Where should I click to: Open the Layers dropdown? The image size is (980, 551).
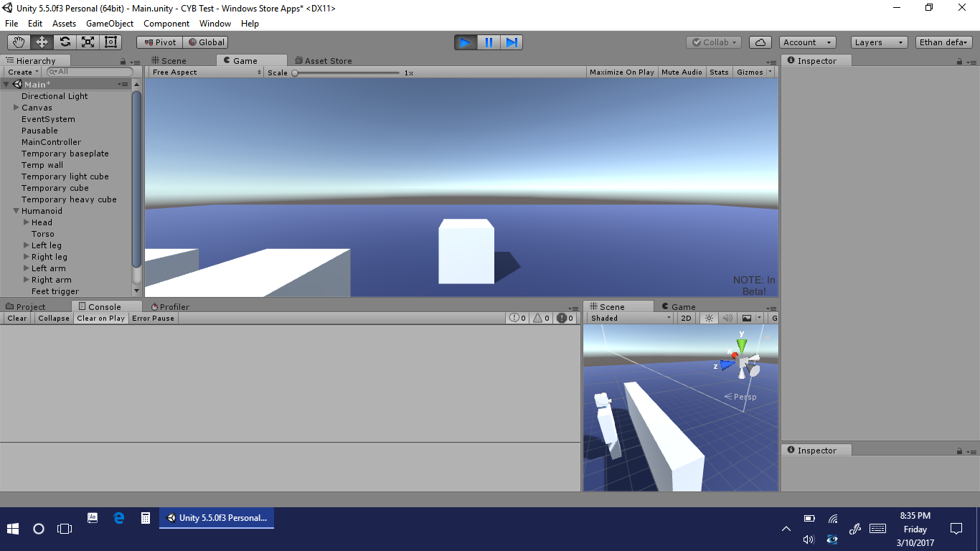[879, 42]
